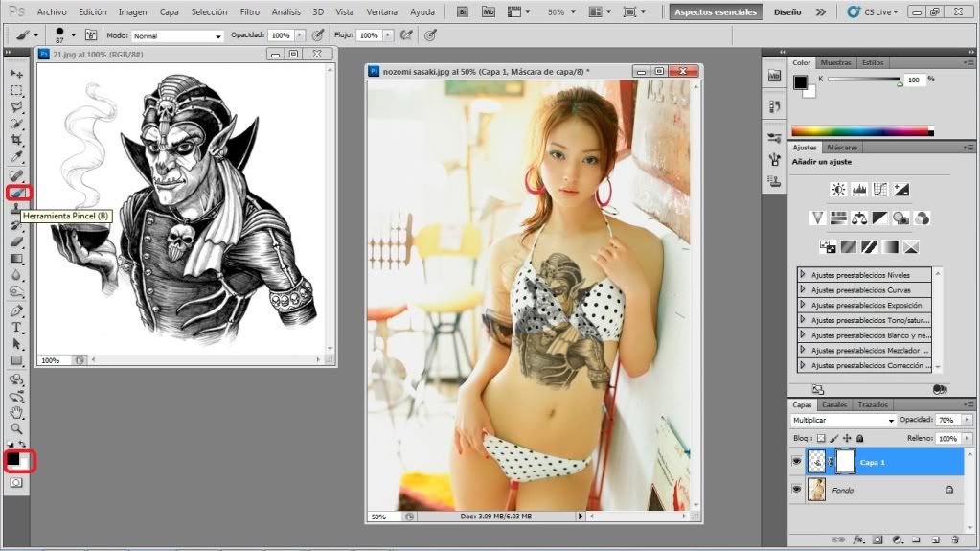The width and height of the screenshot is (980, 551).
Task: Select the Blur tool
Action: point(16,275)
